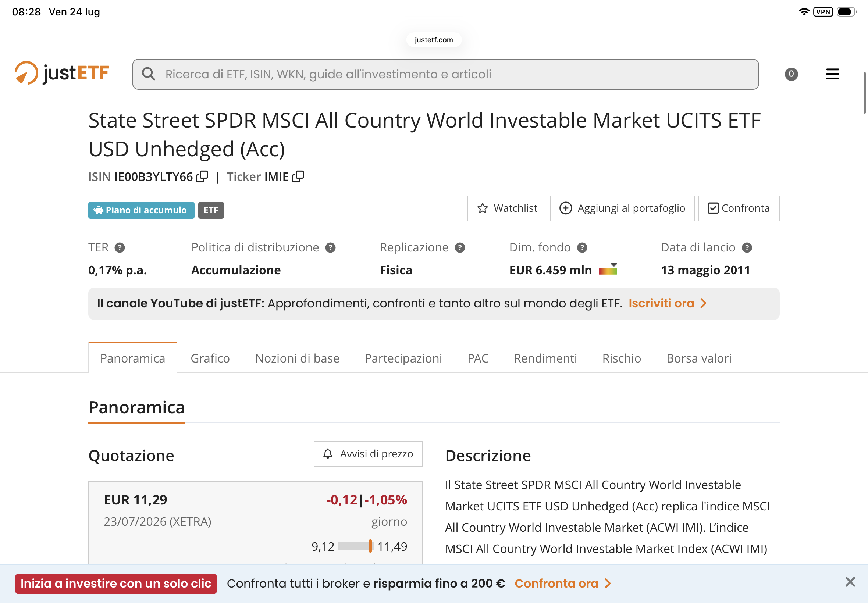Open the Politica di distribuzione help icon
Screen dimensions: 868x603
click(x=331, y=247)
